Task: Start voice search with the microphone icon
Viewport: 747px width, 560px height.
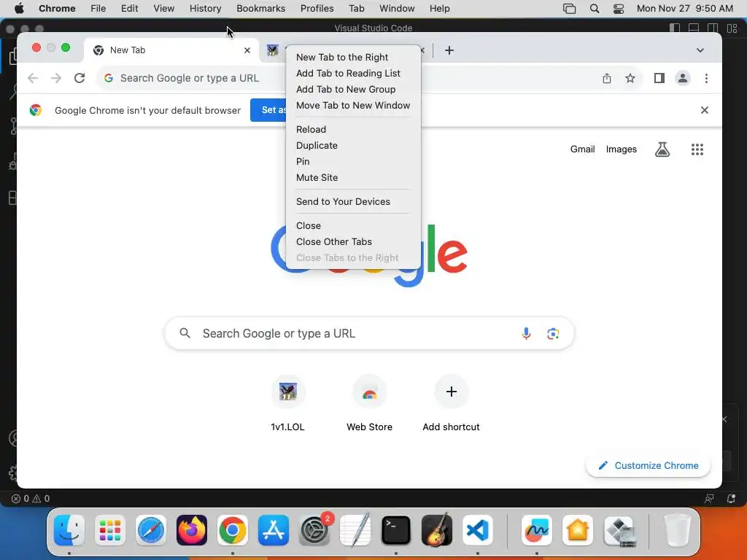Action: (x=526, y=333)
